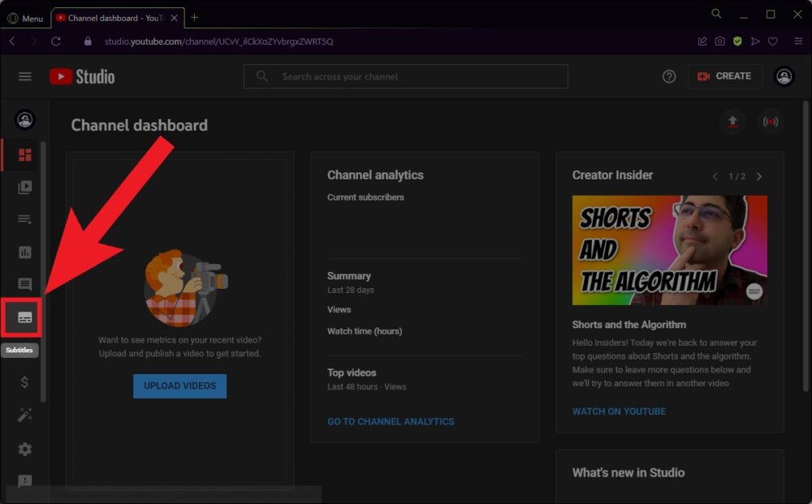The width and height of the screenshot is (812, 504).
Task: Open Subtitles in the left sidebar
Action: (24, 317)
